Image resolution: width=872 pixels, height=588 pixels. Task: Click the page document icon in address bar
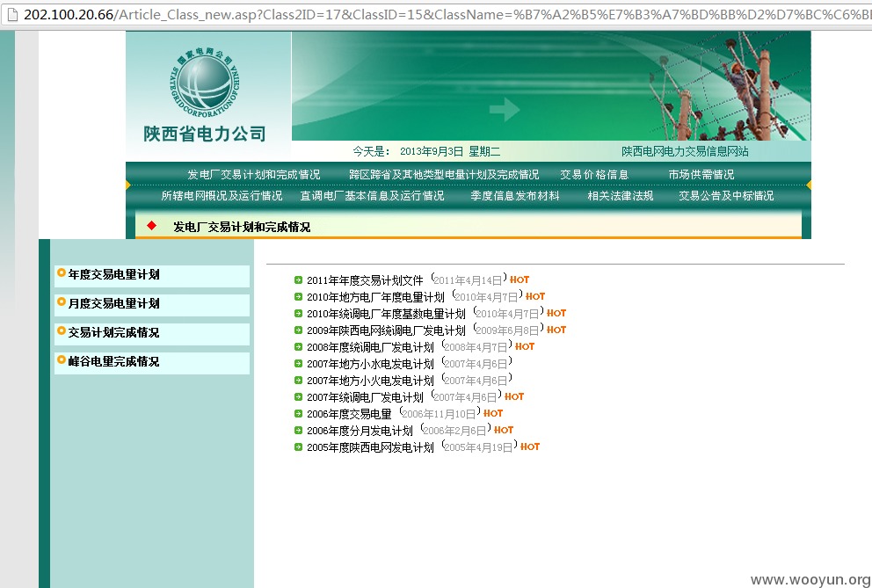pos(13,14)
